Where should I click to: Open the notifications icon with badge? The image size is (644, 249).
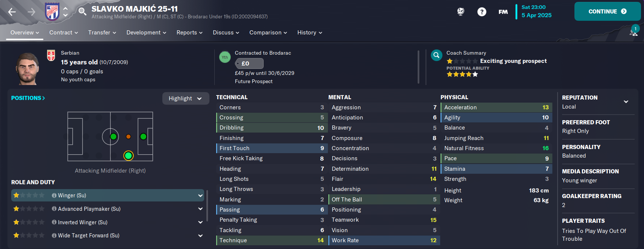click(634, 31)
